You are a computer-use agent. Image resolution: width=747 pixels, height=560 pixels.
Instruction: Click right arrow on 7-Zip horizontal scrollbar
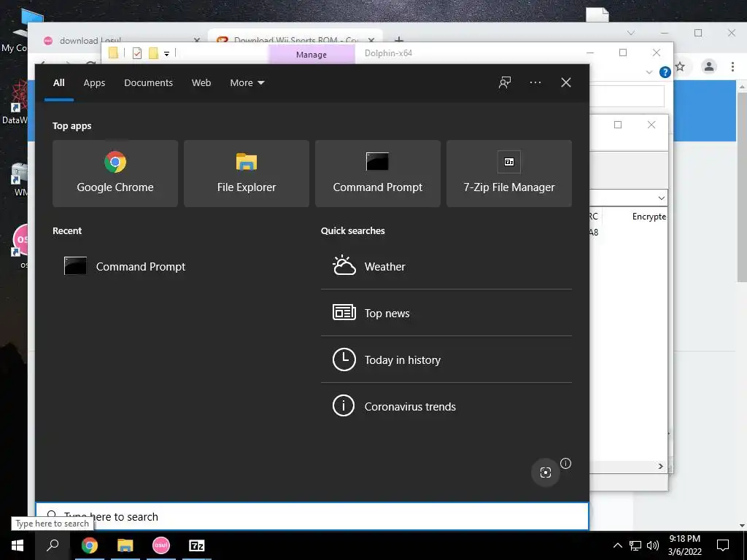tap(661, 466)
